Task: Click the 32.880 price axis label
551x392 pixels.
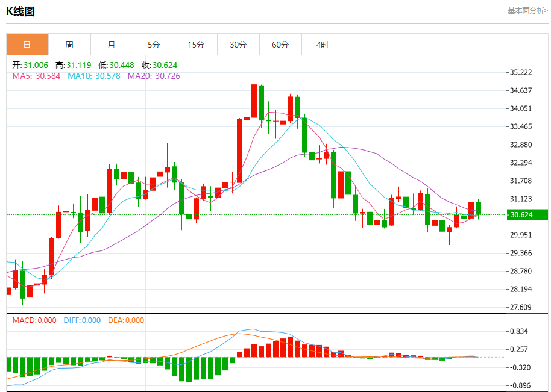Action: (521, 145)
